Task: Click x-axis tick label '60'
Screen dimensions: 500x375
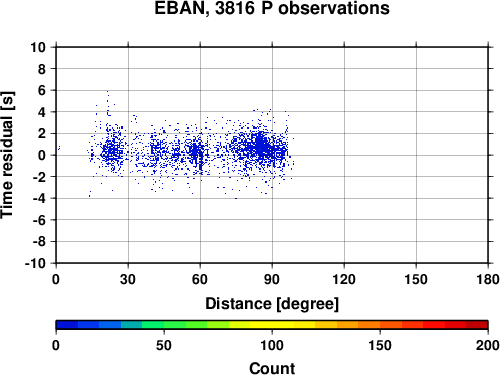Action: 200,279
